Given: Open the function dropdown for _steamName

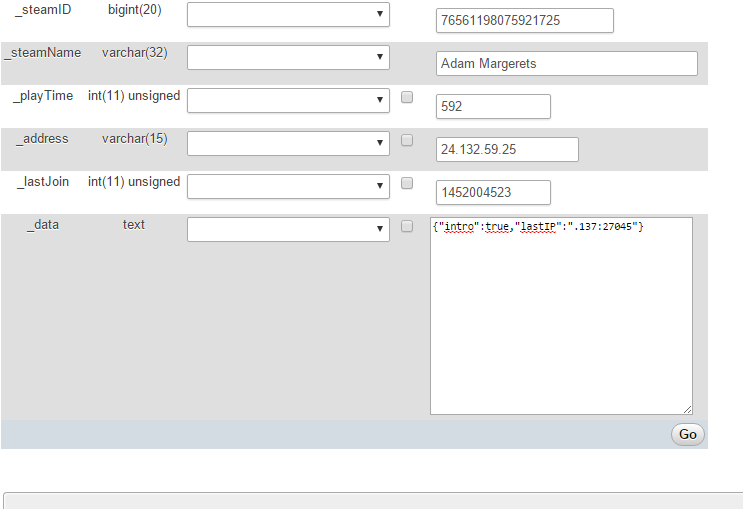Looking at the screenshot, I should (x=288, y=57).
